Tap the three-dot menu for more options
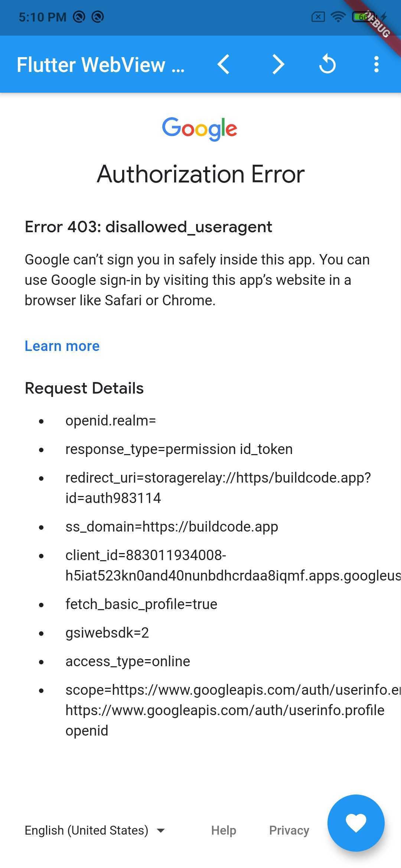401x868 pixels. 376,64
